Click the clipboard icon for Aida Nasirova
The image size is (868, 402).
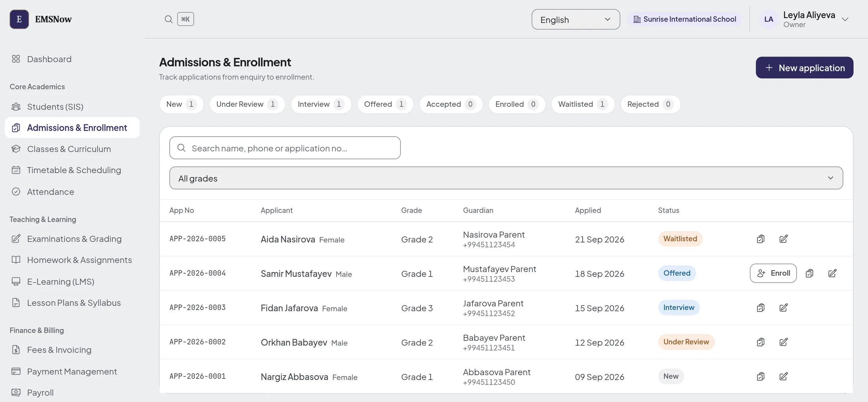click(761, 239)
